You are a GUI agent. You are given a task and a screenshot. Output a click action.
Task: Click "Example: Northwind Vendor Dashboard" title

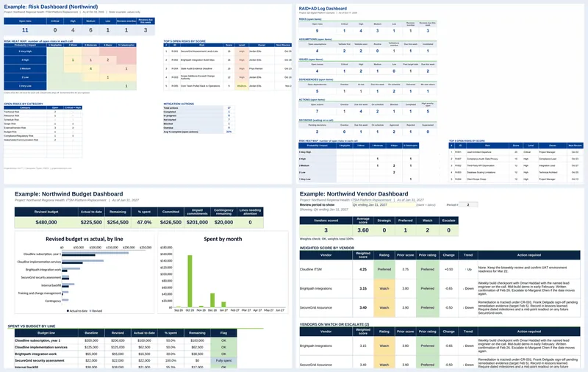(x=354, y=194)
